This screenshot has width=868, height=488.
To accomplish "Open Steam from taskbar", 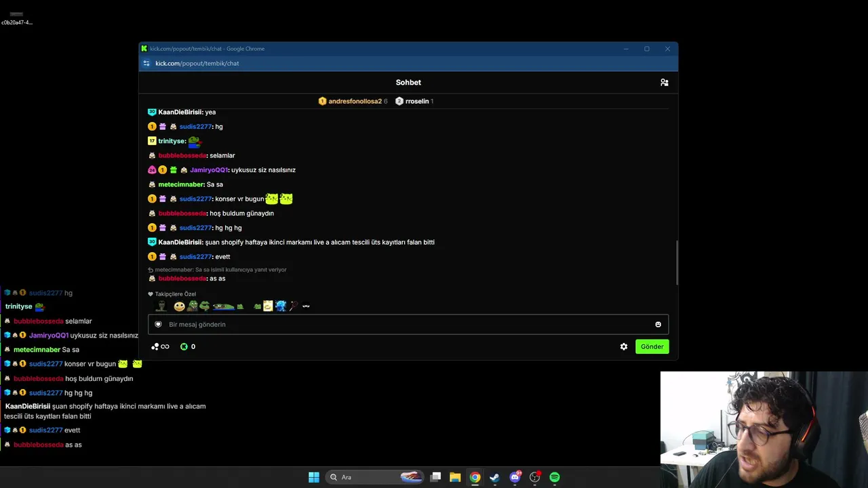I will 494,477.
